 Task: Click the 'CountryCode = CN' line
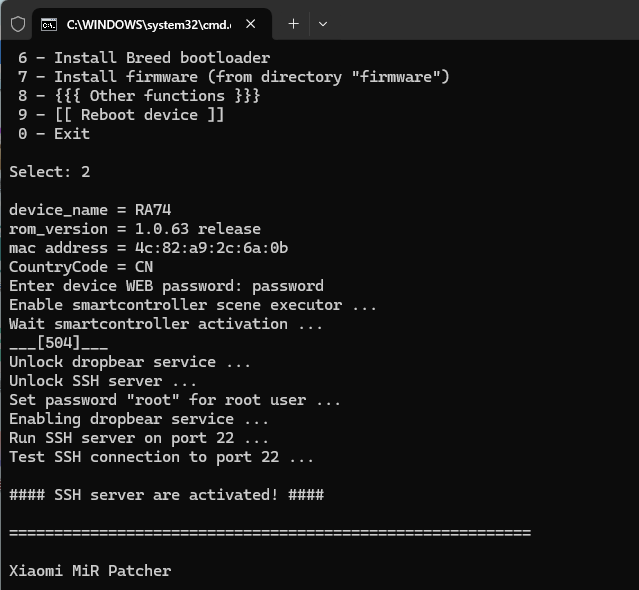[x=81, y=267]
